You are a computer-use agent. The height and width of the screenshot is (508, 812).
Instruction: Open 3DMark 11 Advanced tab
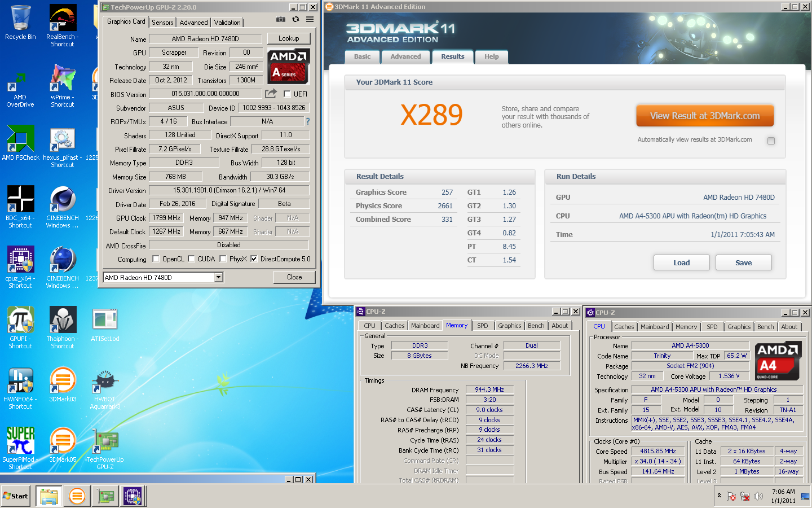tap(405, 56)
